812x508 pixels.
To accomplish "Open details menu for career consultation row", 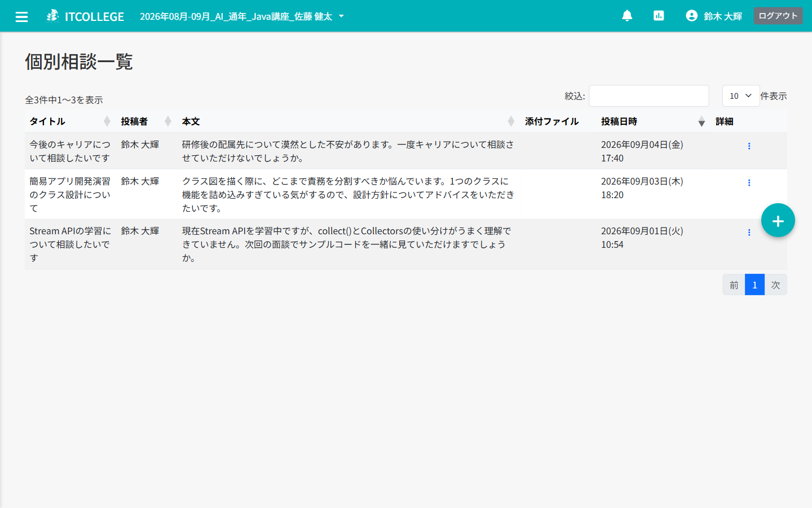I will 749,146.
